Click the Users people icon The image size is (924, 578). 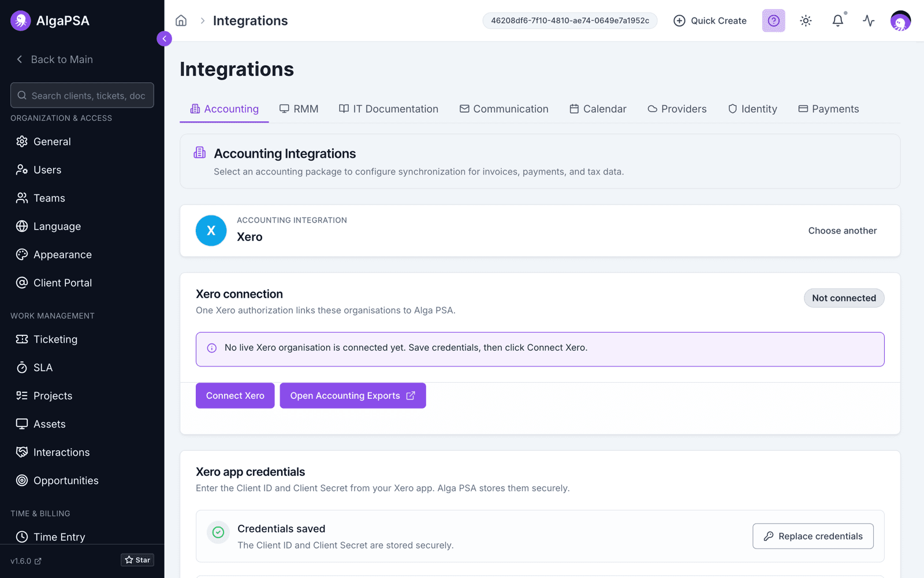[x=22, y=170]
